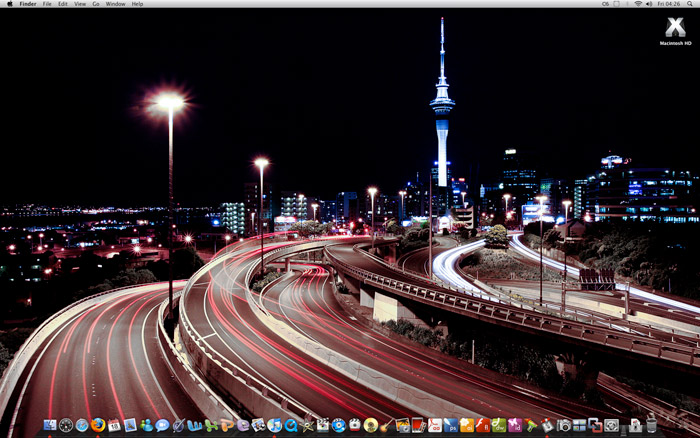The width and height of the screenshot is (700, 438).
Task: Open the Help menu
Action: coord(137,4)
